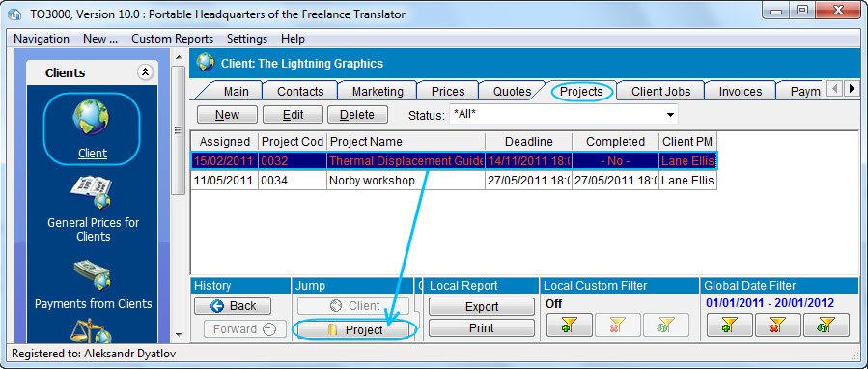Open the Settings menu
Screen dimensions: 868x369
tap(247, 39)
